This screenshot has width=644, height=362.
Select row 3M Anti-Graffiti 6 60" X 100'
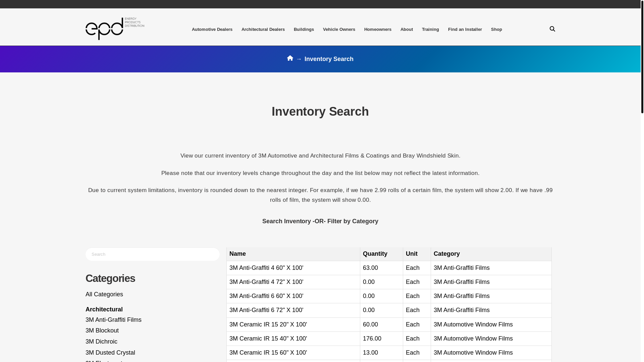[x=389, y=296]
